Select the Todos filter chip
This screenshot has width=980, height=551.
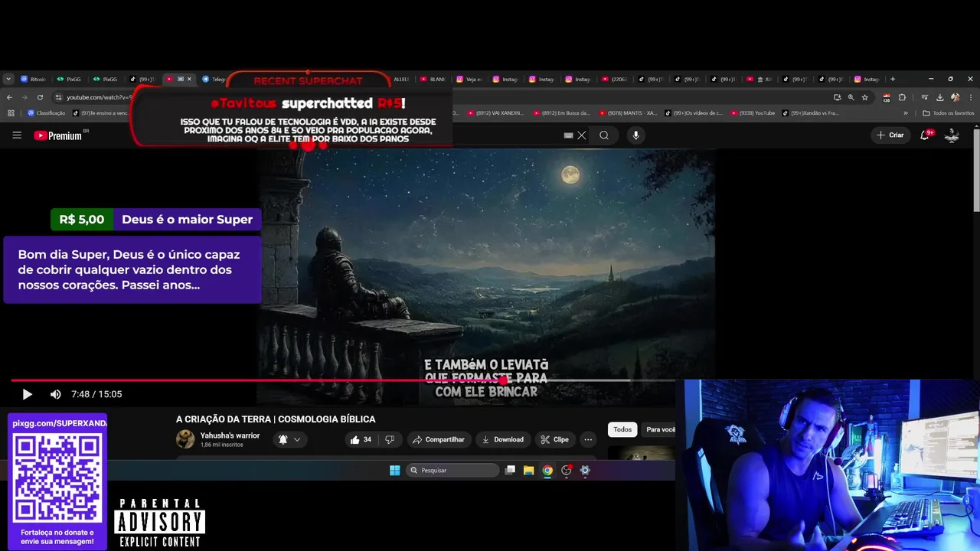tap(622, 429)
